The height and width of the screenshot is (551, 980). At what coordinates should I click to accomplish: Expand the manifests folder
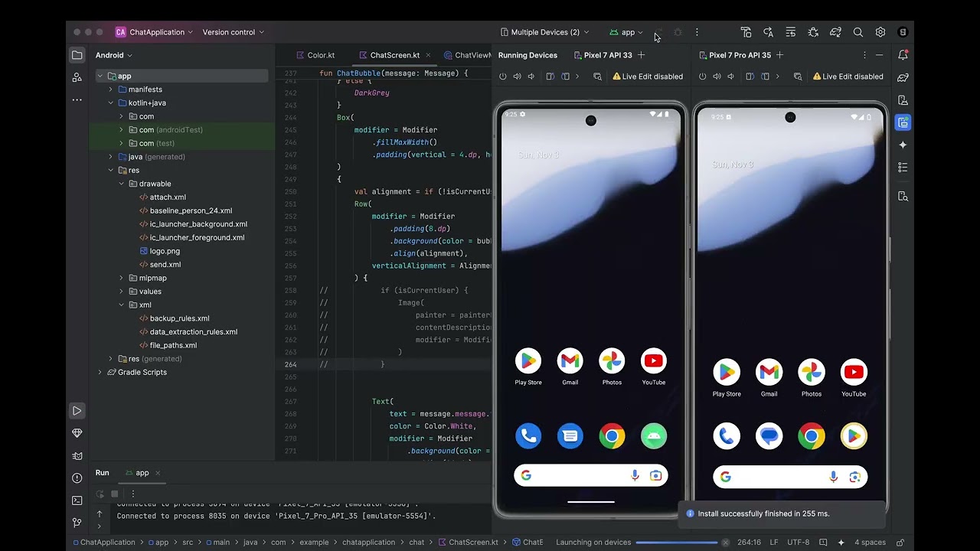click(x=110, y=90)
